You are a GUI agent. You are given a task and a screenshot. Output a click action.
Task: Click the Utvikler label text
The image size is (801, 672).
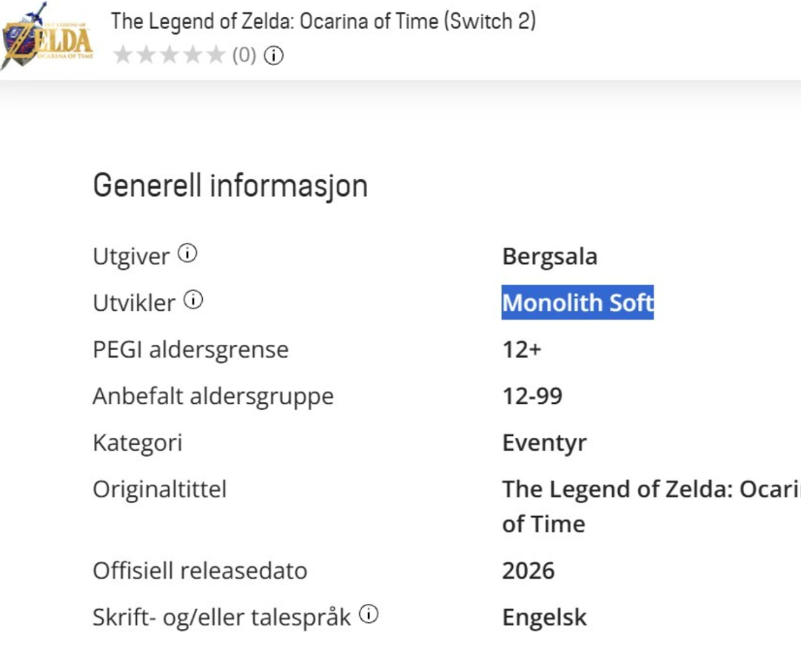click(134, 303)
